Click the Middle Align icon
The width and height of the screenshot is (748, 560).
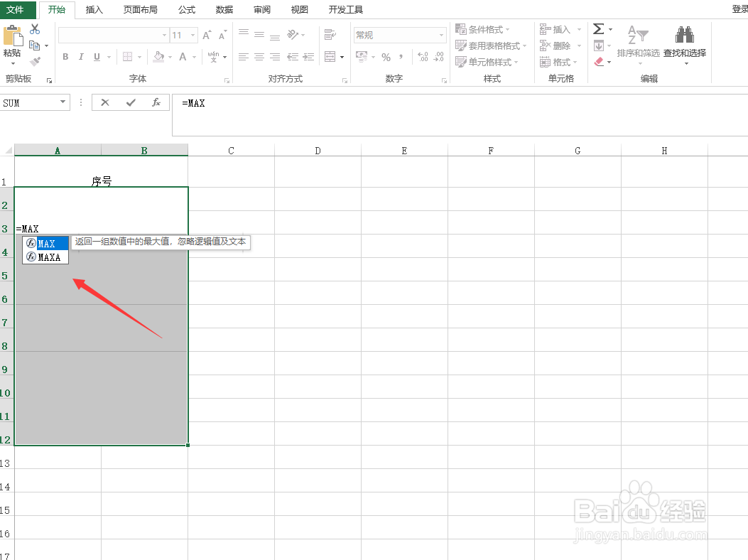pyautogui.click(x=259, y=34)
